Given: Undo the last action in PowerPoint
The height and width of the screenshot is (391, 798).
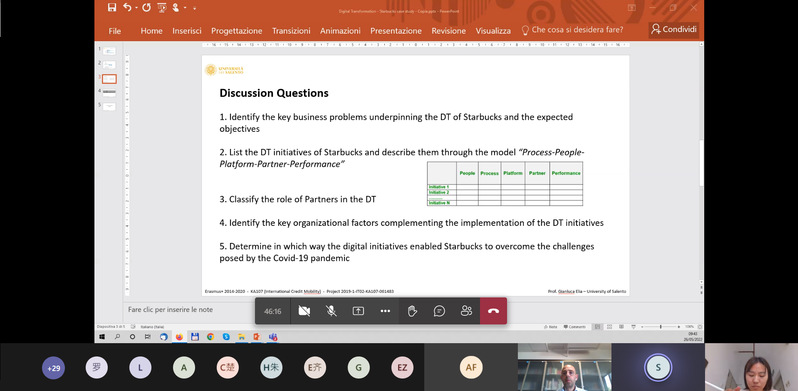Looking at the screenshot, I should [127, 7].
